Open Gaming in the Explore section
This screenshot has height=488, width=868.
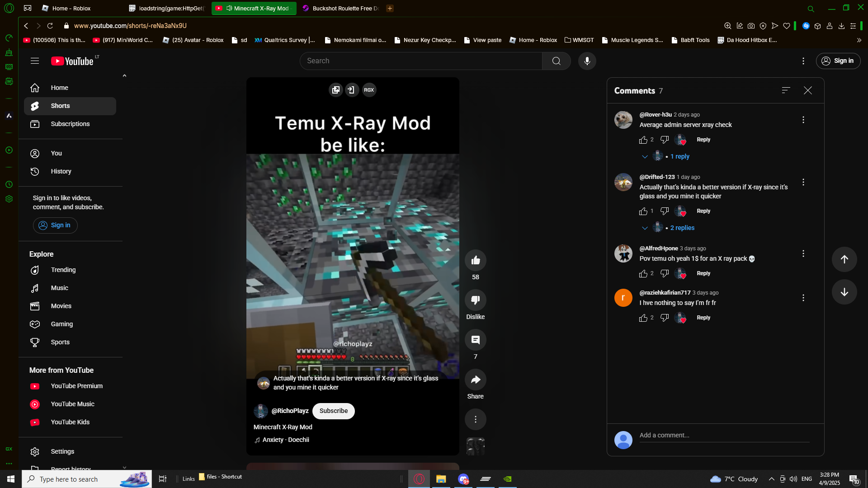70,324
